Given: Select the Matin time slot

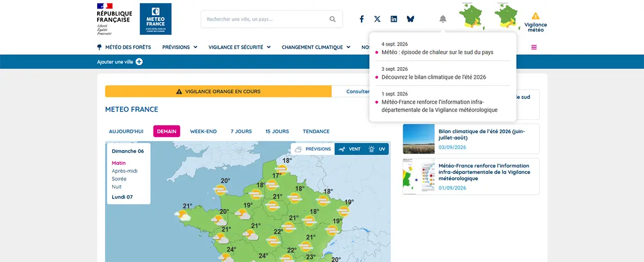Looking at the screenshot, I should [119, 163].
